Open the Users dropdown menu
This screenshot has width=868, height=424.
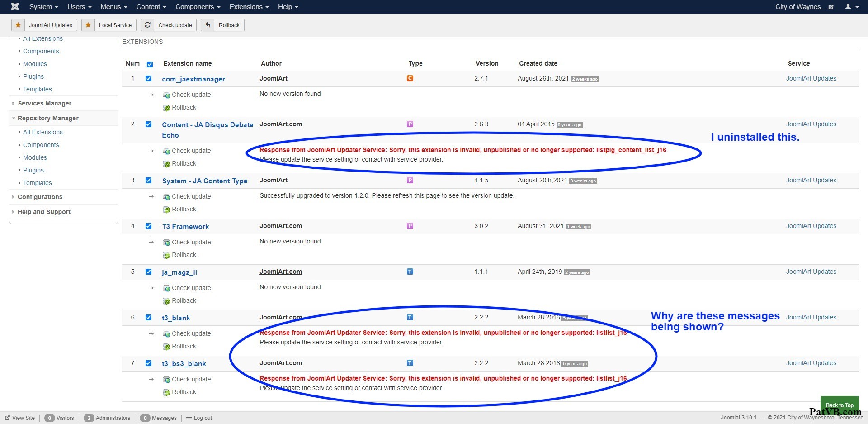coord(79,7)
